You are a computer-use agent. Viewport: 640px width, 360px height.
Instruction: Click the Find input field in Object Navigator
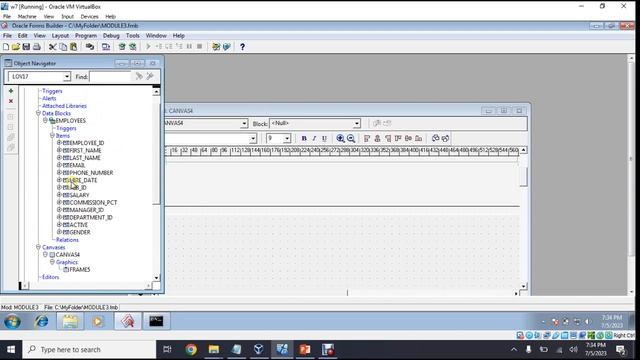click(x=110, y=77)
